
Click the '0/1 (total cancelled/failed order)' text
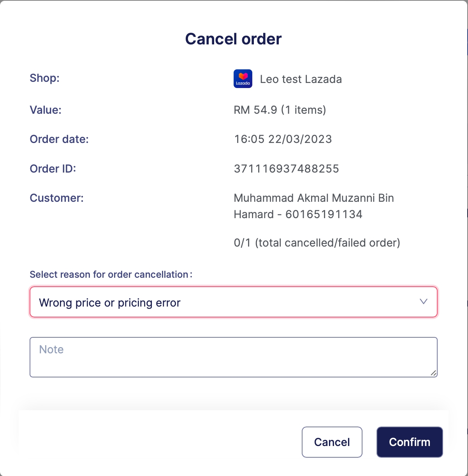[x=317, y=243]
